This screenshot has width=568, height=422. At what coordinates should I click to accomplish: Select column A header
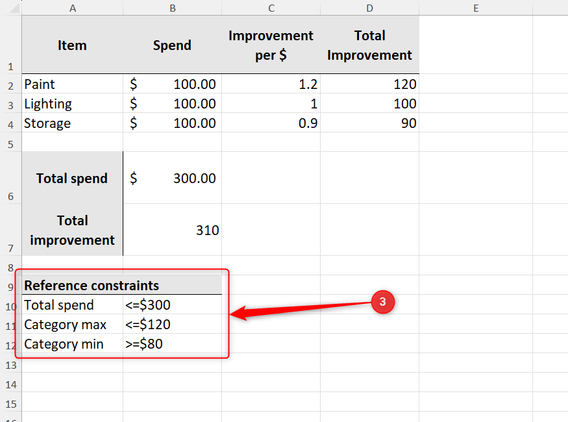(72, 8)
